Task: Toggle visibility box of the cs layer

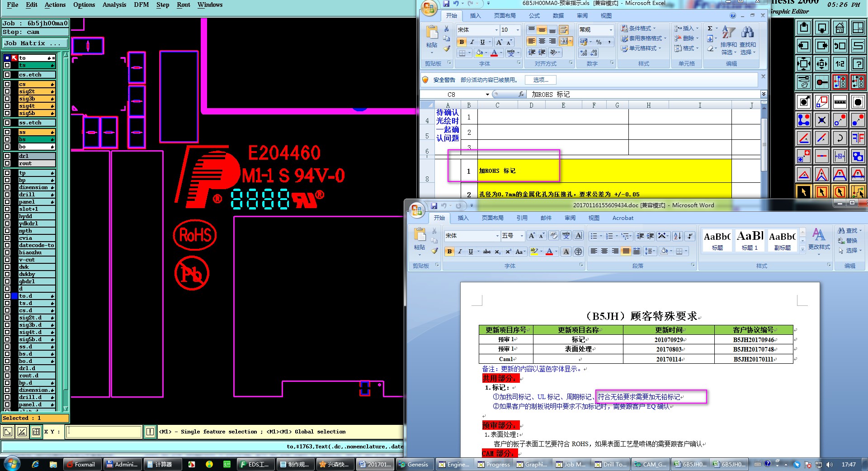Action: (x=7, y=84)
